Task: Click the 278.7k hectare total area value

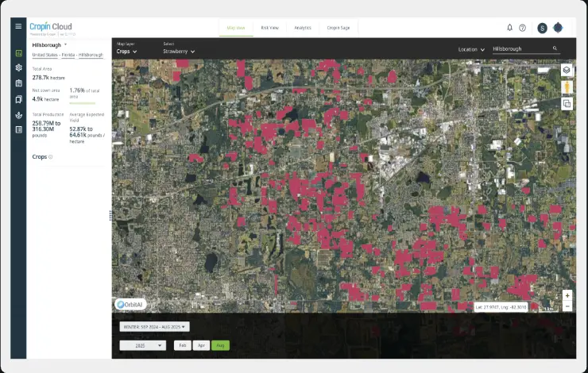Action: pyautogui.click(x=48, y=78)
